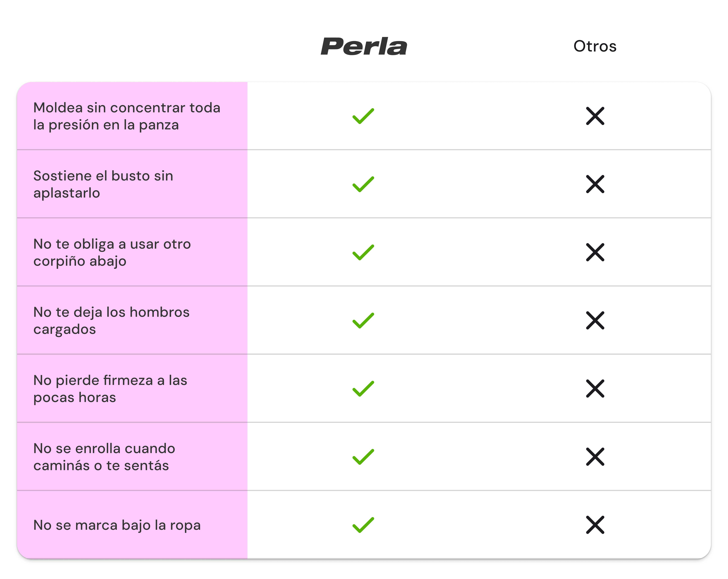This screenshot has height=579, width=728.
Task: Click black X for 'pierde firmeza' row
Action: tap(595, 389)
